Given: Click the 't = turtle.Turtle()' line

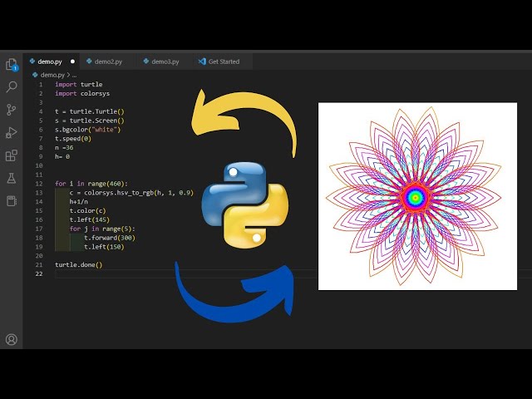Looking at the screenshot, I should pyautogui.click(x=90, y=111).
